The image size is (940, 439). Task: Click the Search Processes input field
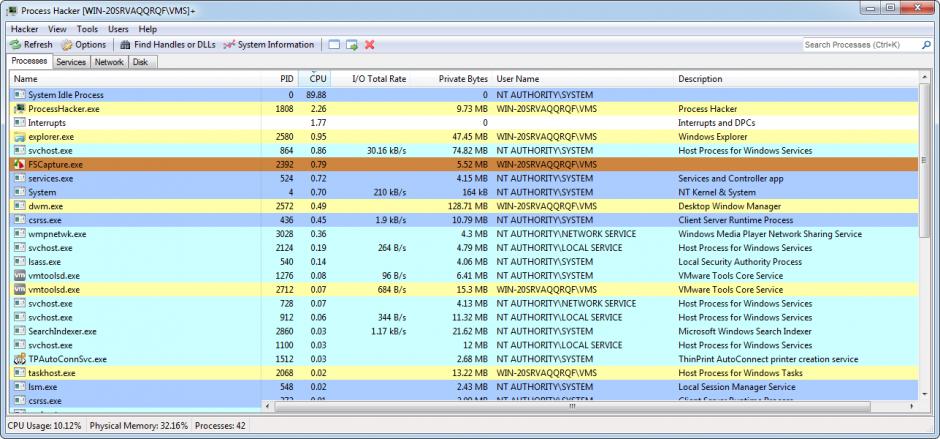(865, 45)
